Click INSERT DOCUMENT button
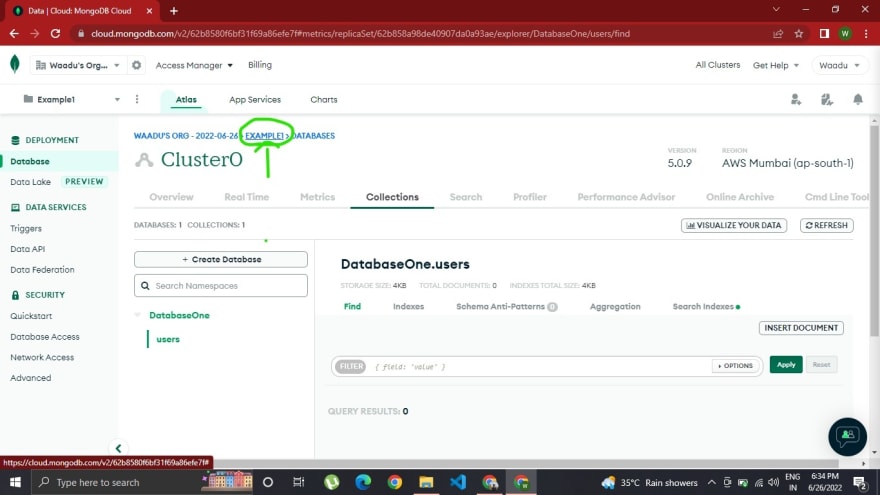This screenshot has width=880, height=495. click(x=801, y=328)
